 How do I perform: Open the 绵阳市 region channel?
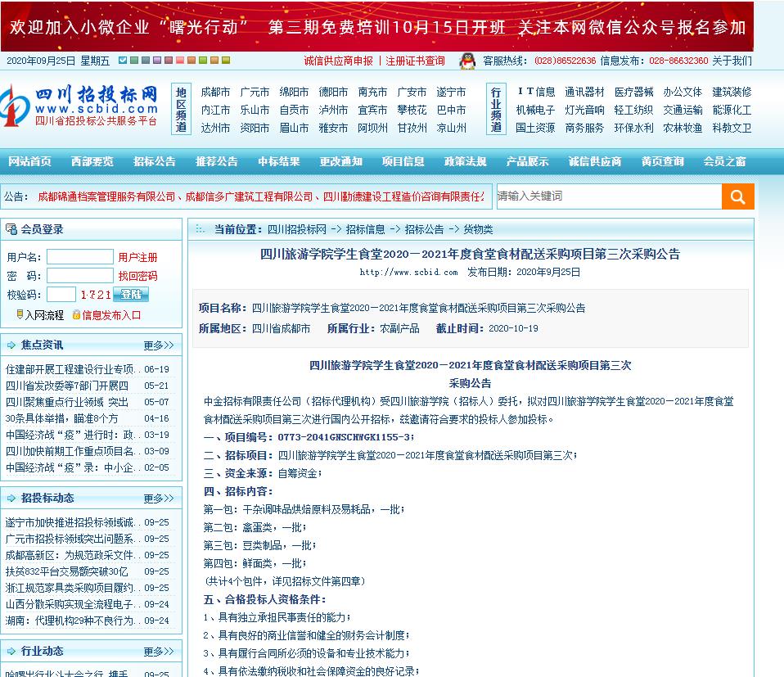(294, 92)
